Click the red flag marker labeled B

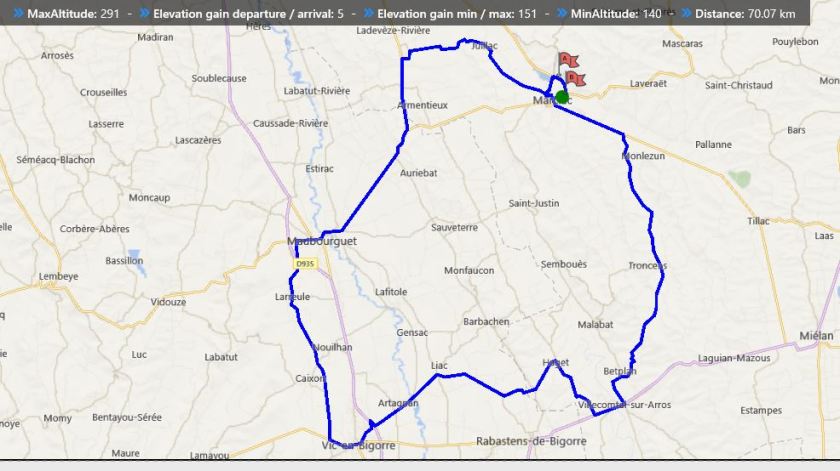click(x=573, y=77)
